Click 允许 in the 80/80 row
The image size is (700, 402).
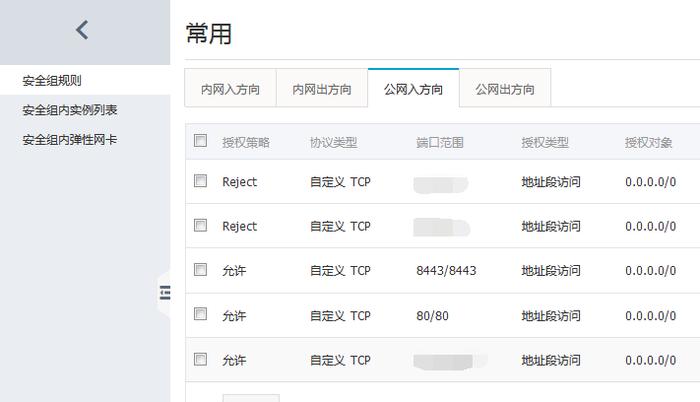[234, 316]
